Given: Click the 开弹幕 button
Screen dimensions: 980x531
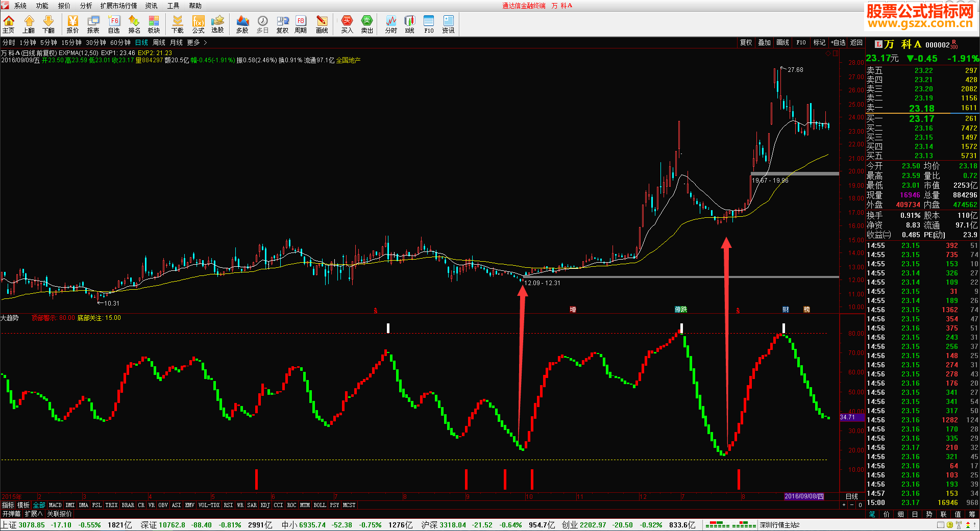Looking at the screenshot, I should 11,514.
